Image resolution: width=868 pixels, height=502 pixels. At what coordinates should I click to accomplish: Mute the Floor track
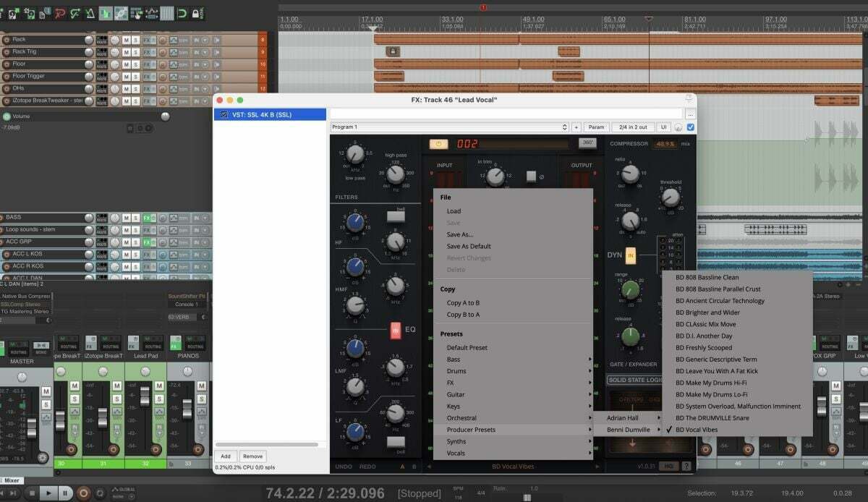point(126,64)
